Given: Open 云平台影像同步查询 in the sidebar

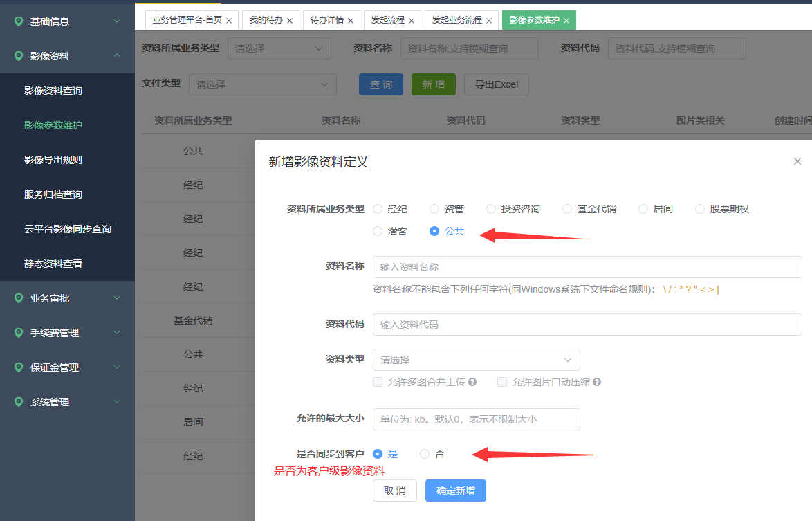Looking at the screenshot, I should click(67, 229).
